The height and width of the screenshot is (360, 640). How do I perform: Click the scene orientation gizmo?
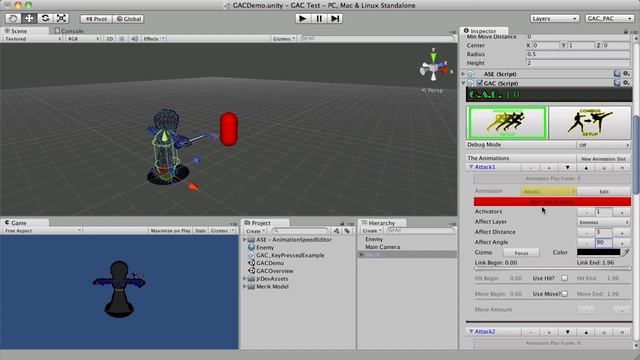coord(434,67)
